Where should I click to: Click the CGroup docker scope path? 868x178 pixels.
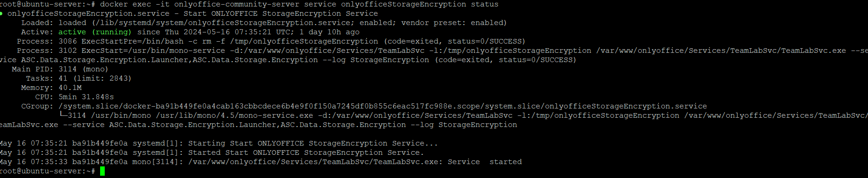click(x=383, y=106)
